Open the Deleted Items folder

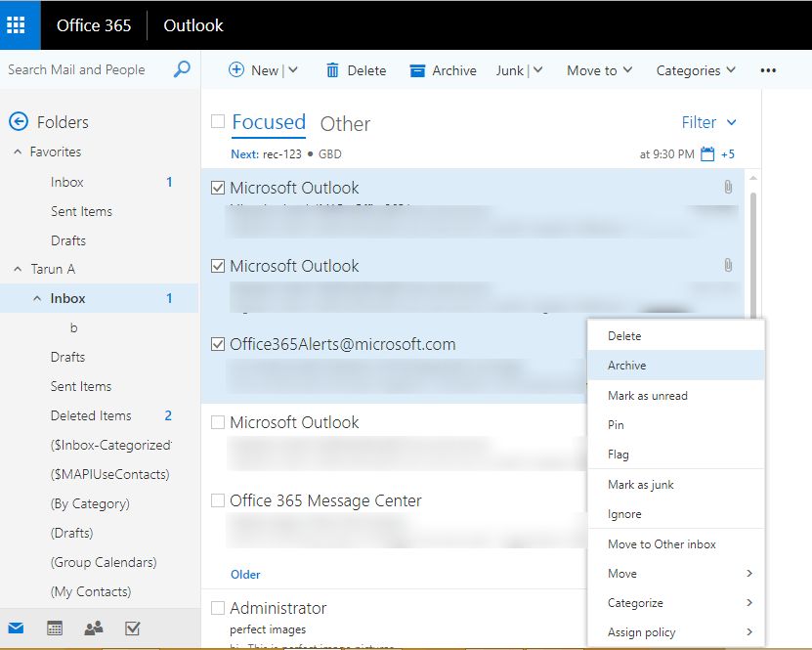click(x=91, y=415)
